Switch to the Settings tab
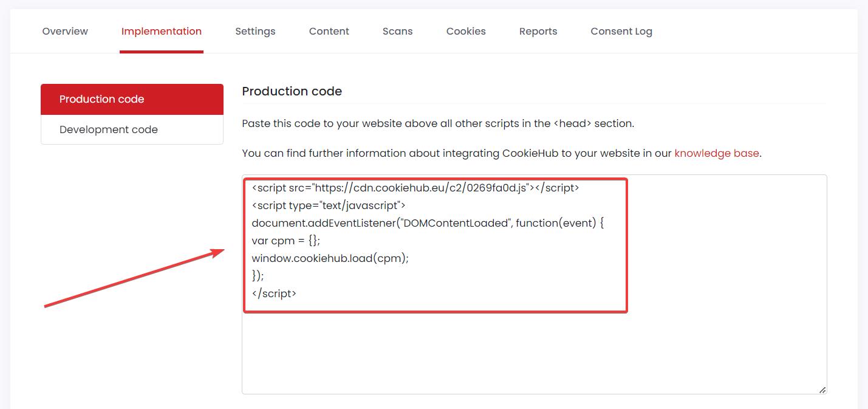This screenshot has height=409, width=868. [x=255, y=32]
